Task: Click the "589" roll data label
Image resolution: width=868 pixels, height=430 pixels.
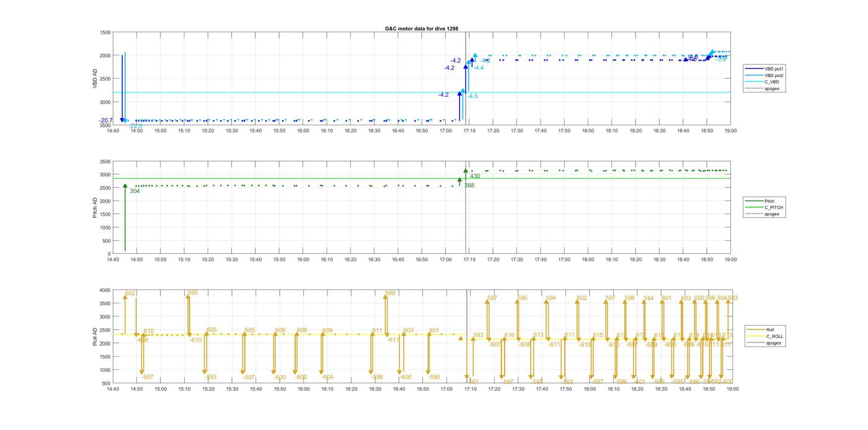Action: pos(390,293)
